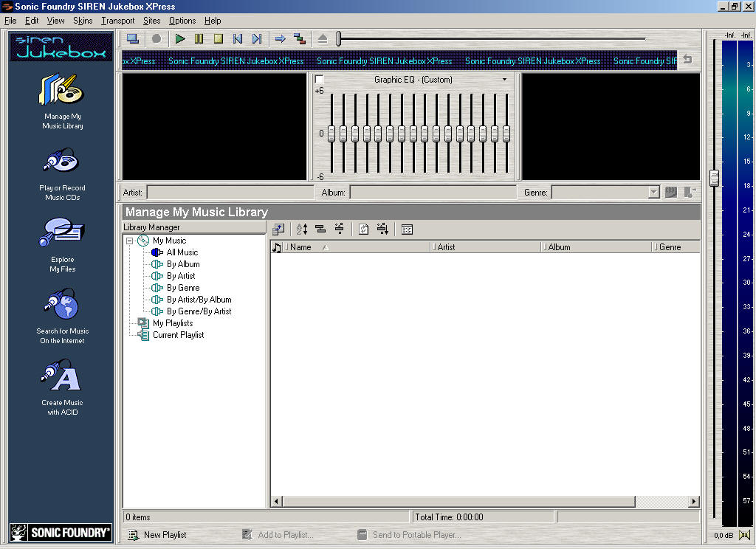Image resolution: width=756 pixels, height=549 pixels.
Task: Click the Sonic Foundry logo
Action: [61, 533]
